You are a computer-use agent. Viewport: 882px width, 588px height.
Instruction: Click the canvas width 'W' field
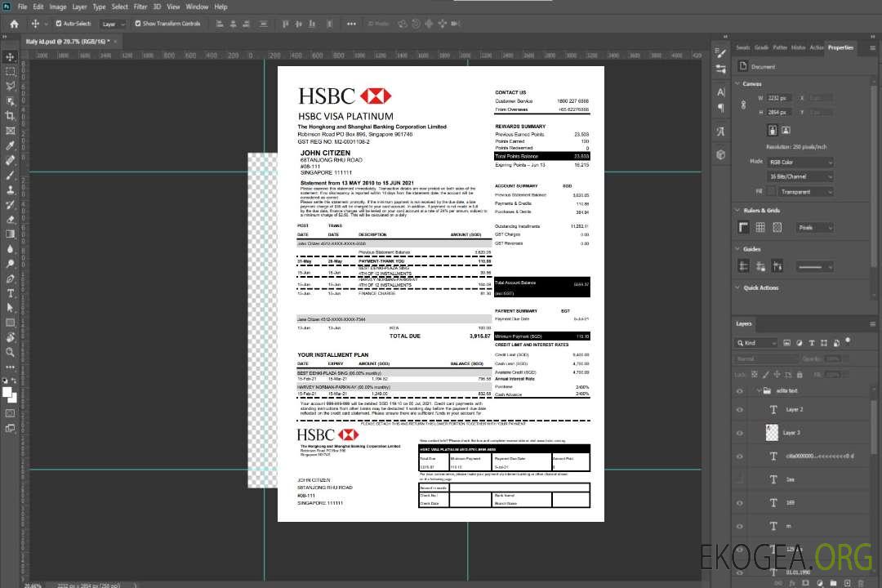[780, 98]
